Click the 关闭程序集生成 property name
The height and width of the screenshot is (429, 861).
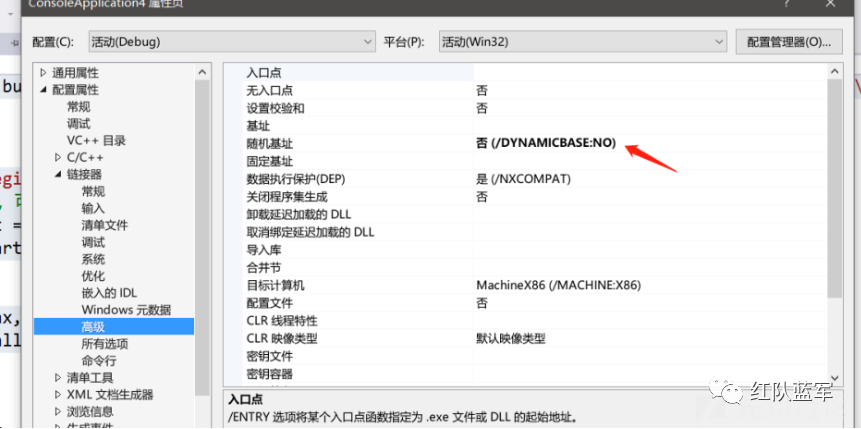pyautogui.click(x=287, y=197)
